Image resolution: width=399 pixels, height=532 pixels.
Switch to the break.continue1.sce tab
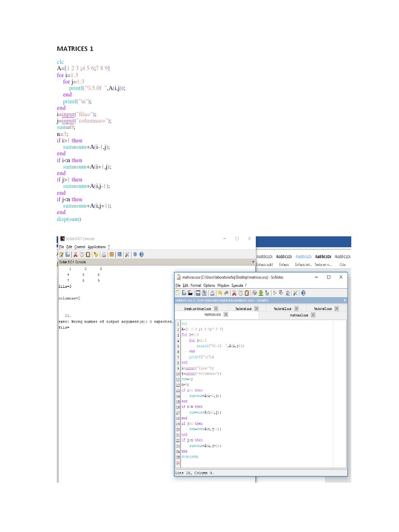tap(197, 309)
